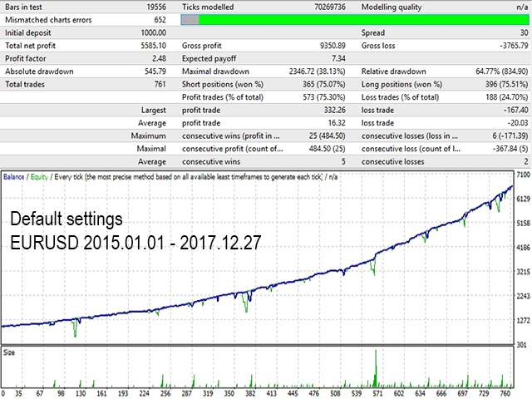Image resolution: width=532 pixels, height=399 pixels.
Task: Click the Equity legend label
Action: (39, 177)
